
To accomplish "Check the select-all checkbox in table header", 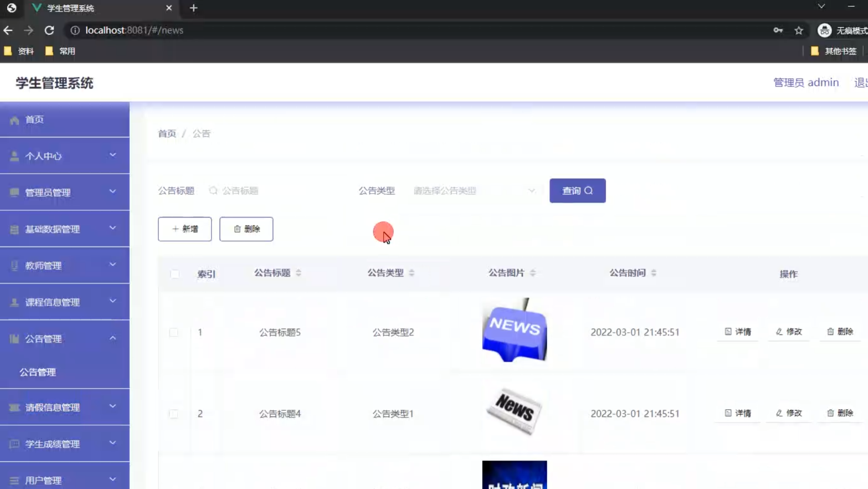I will click(x=175, y=274).
